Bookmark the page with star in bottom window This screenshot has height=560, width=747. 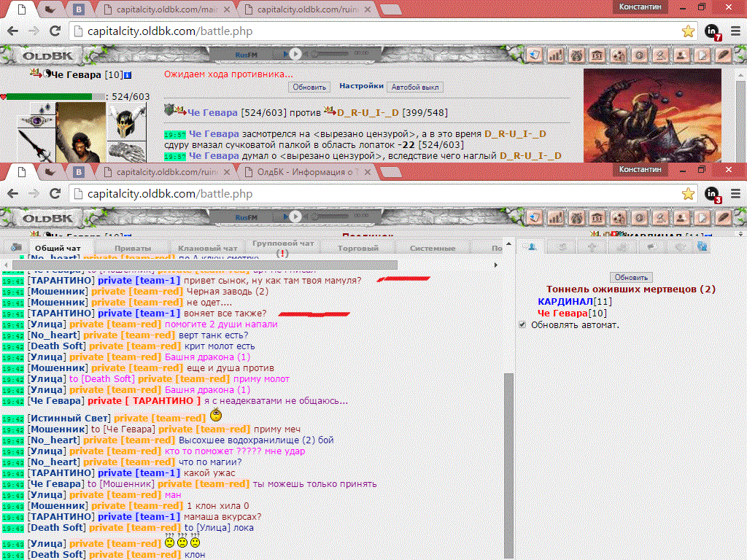click(688, 194)
